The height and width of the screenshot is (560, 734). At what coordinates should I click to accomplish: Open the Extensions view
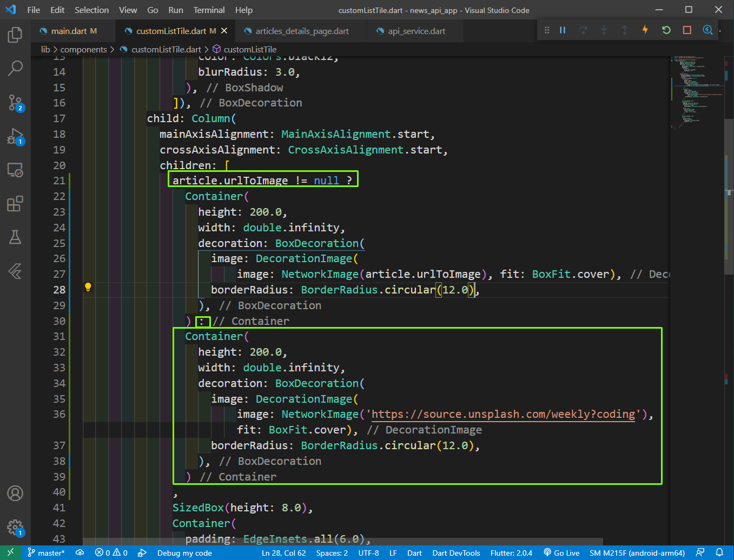tap(15, 204)
